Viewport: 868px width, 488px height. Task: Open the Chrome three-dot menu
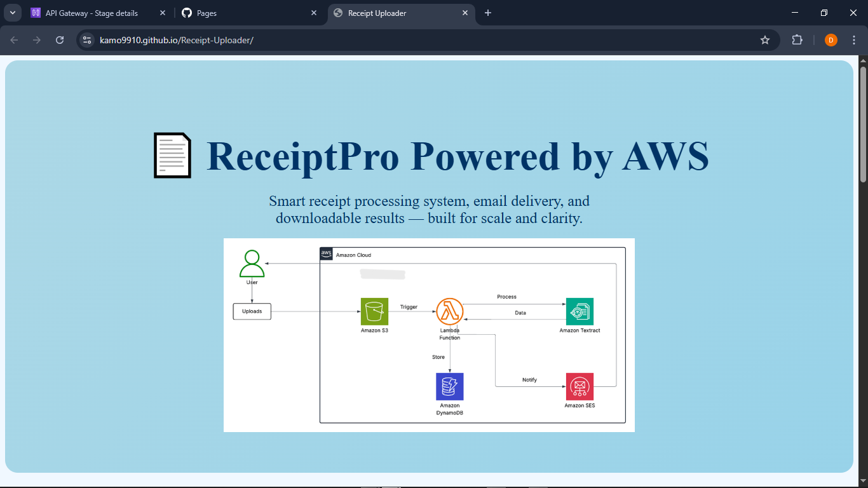tap(854, 40)
